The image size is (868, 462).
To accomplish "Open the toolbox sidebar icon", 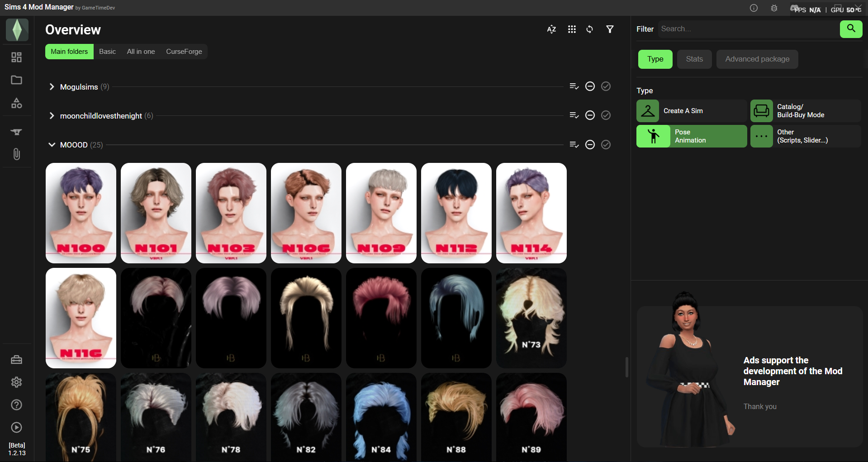I will (x=17, y=360).
